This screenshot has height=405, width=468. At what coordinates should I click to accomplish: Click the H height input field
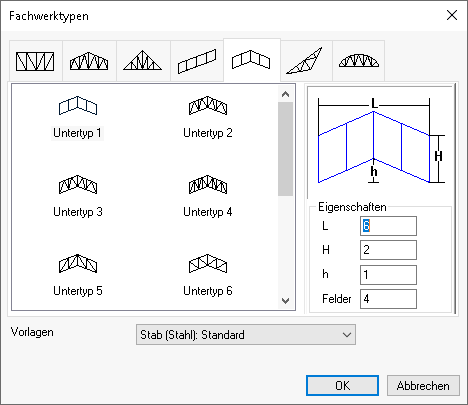388,250
